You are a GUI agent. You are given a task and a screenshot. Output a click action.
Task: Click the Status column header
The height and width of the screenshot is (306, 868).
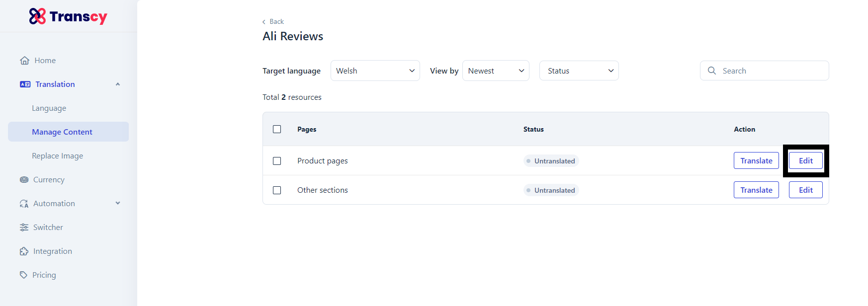(533, 129)
